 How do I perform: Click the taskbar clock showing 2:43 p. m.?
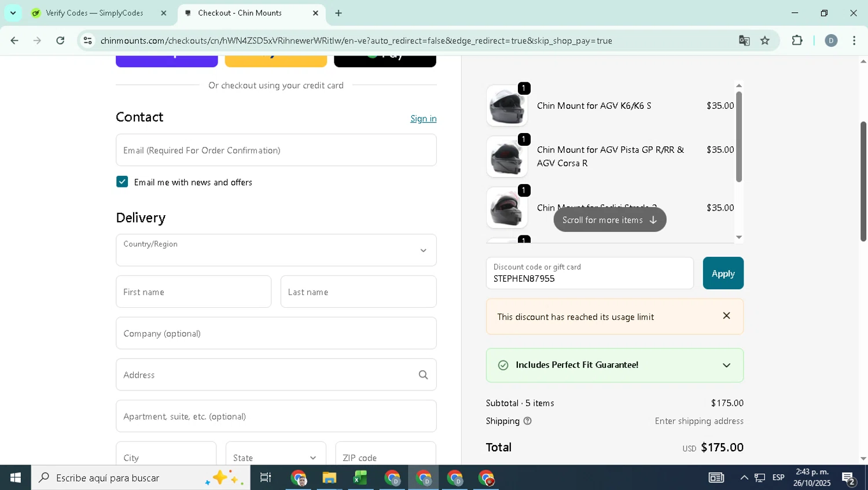(812, 478)
